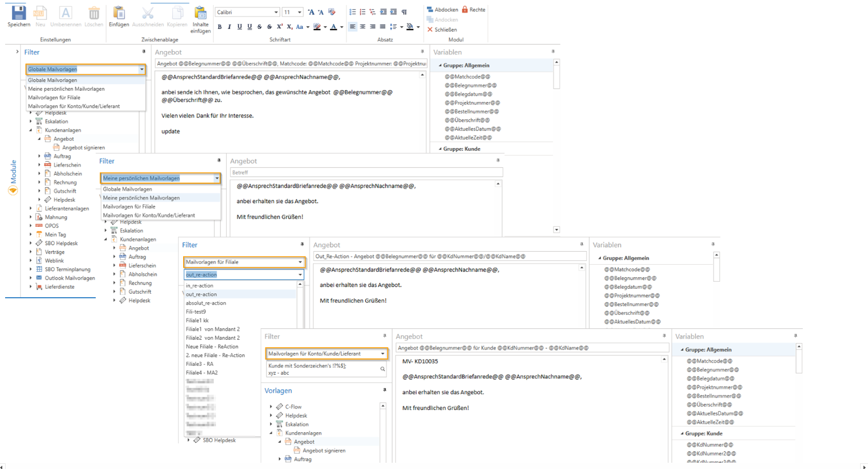Open the Calibri font name dropdown
868x469 pixels.
click(x=276, y=12)
